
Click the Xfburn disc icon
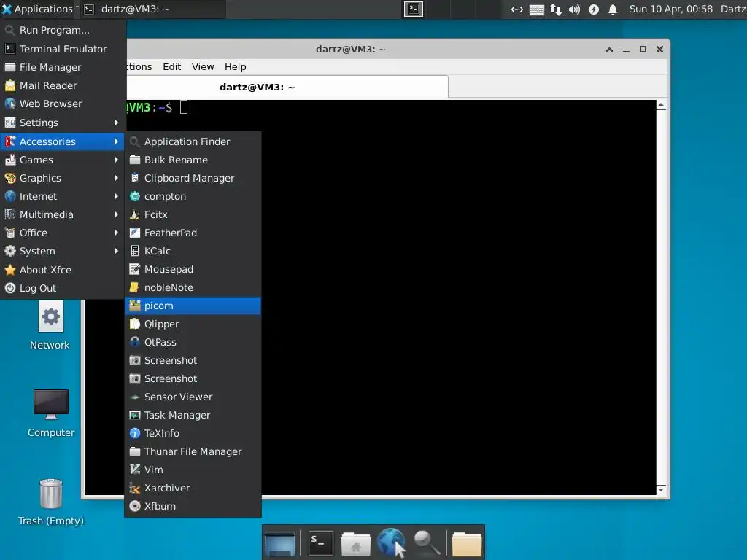click(x=135, y=506)
